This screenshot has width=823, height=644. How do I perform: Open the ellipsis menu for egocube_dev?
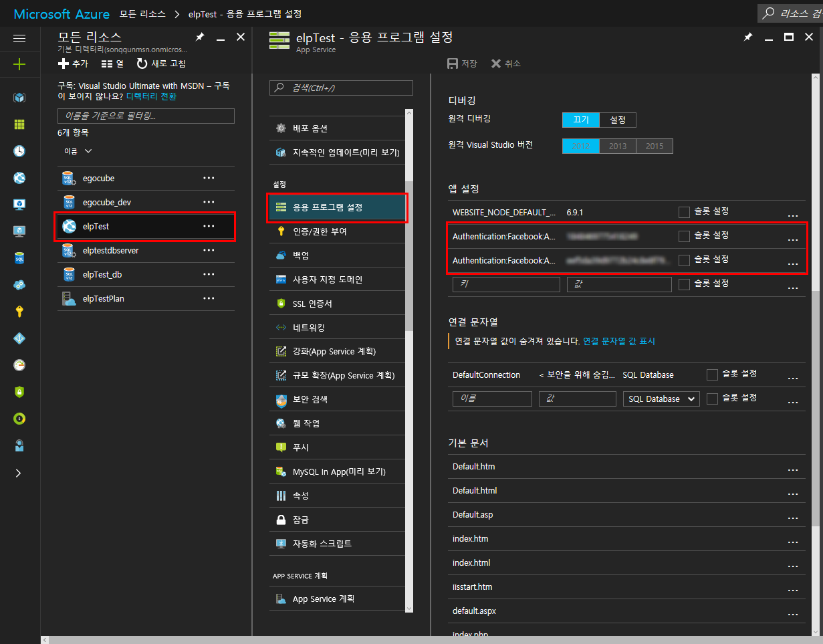click(x=209, y=203)
